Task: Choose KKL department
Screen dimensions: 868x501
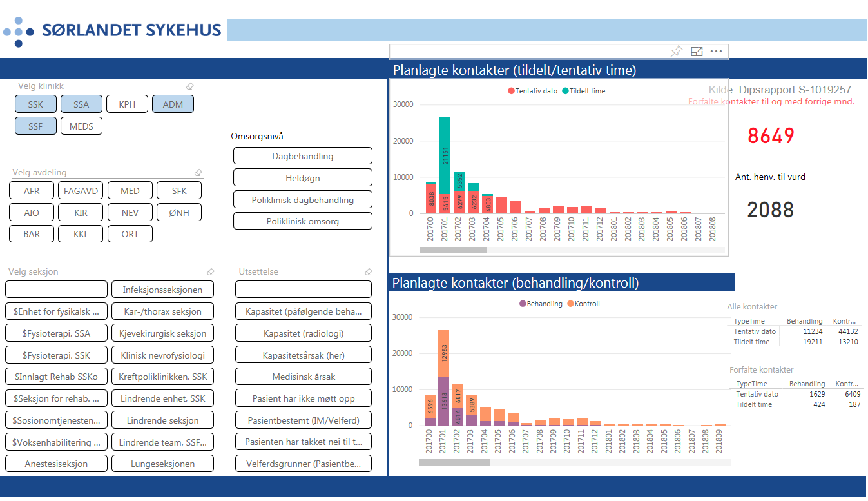Action: pyautogui.click(x=81, y=234)
